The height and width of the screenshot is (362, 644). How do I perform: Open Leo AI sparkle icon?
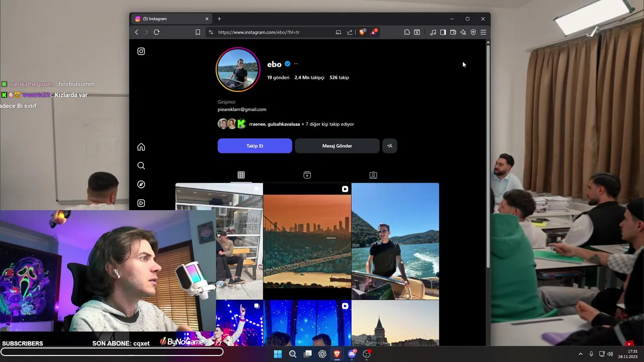tap(463, 32)
